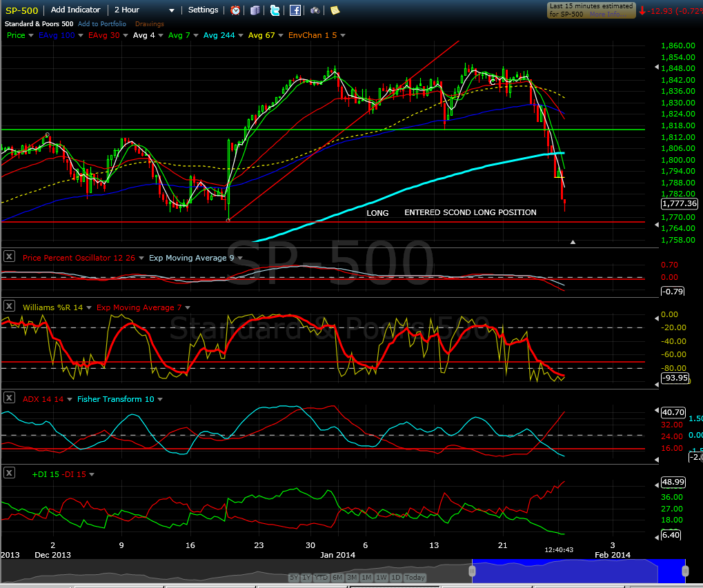Expand the EAvg 100 dropdown arrow
The width and height of the screenshot is (703, 588).
pyautogui.click(x=81, y=35)
